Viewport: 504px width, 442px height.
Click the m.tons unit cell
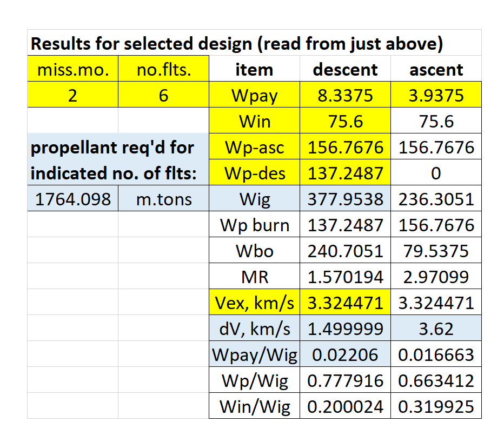[164, 198]
